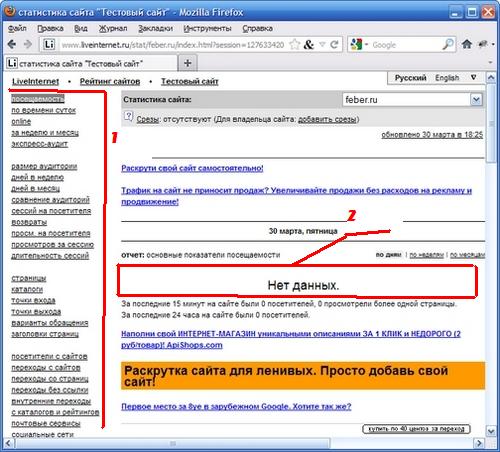500x452 pixels.
Task: Go to the home page via house icon
Action: click(467, 44)
